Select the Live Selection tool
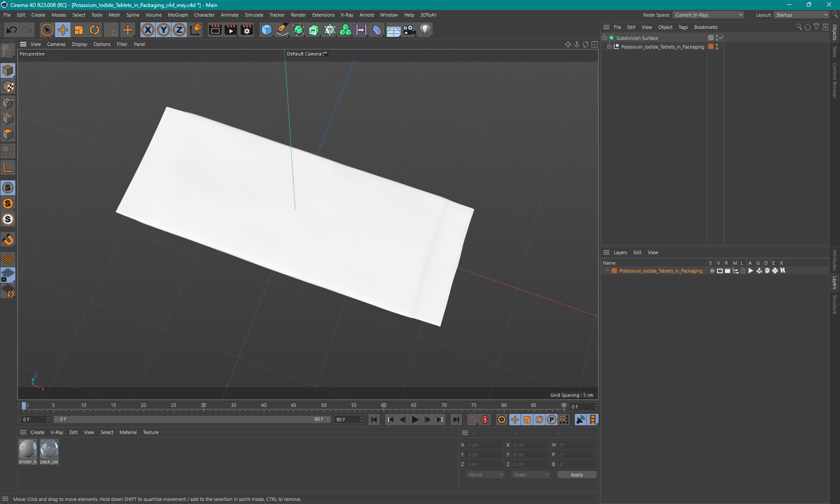This screenshot has height=504, width=840. (47, 30)
